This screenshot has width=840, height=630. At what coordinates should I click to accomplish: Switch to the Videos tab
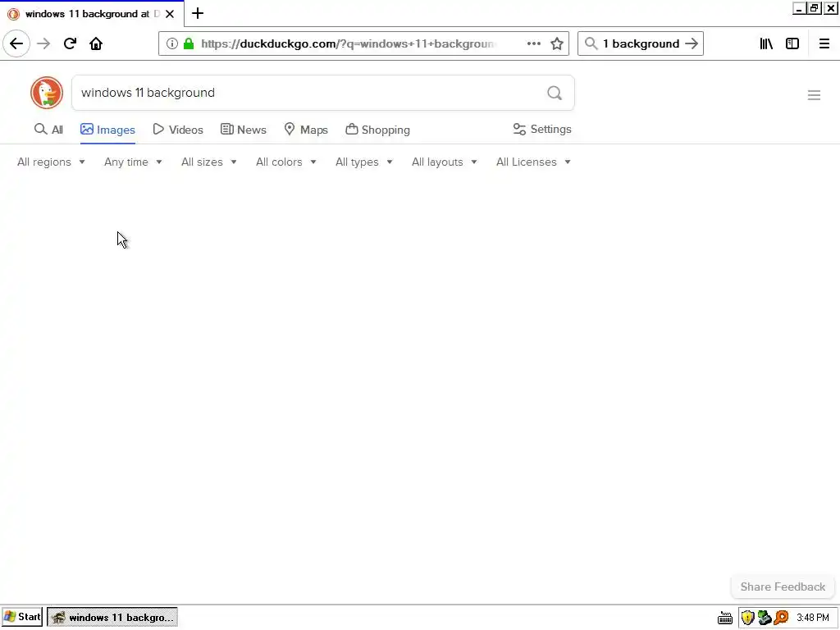178,130
